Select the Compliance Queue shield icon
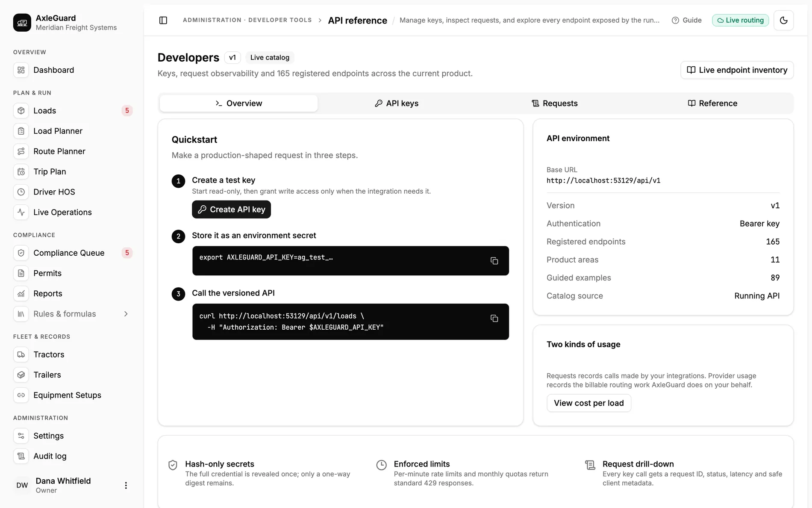The image size is (812, 508). click(21, 253)
